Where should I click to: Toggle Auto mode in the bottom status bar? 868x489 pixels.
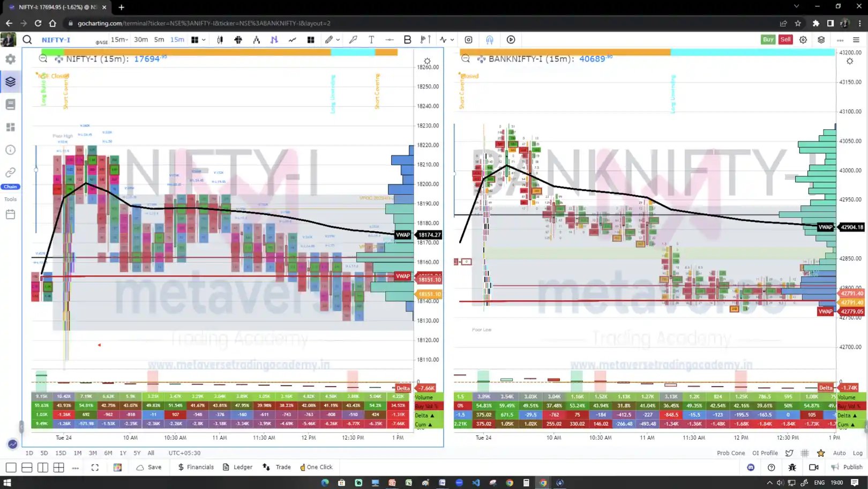tap(840, 453)
